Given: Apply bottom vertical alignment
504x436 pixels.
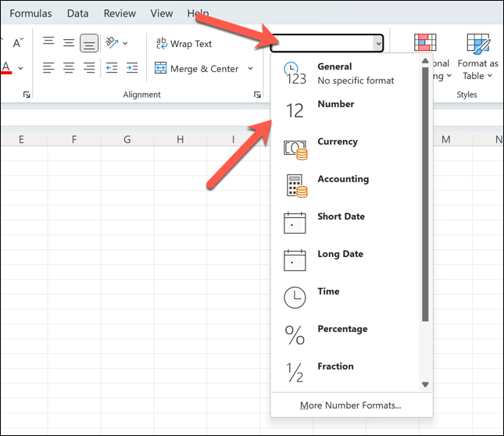Looking at the screenshot, I should 89,43.
